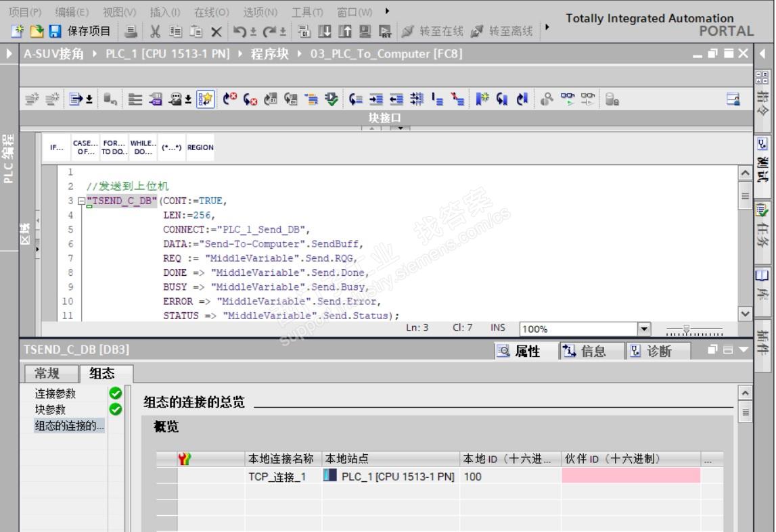Open the zoom level 100% dropdown
Screen dimensions: 776x532
pos(643,329)
